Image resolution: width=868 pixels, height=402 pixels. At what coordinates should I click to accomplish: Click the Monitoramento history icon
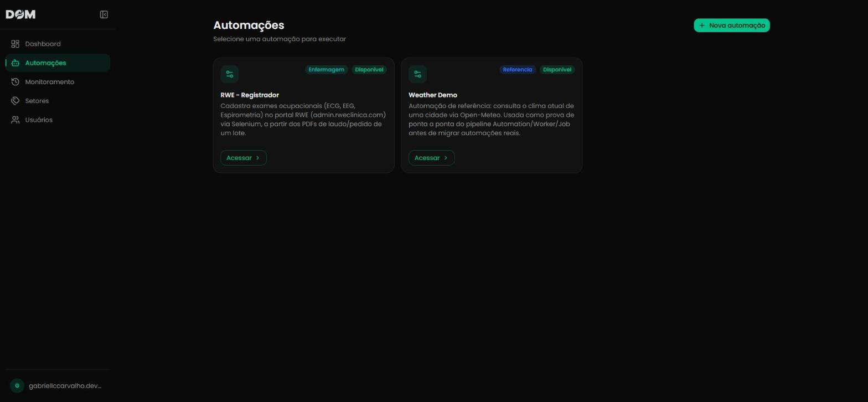15,82
